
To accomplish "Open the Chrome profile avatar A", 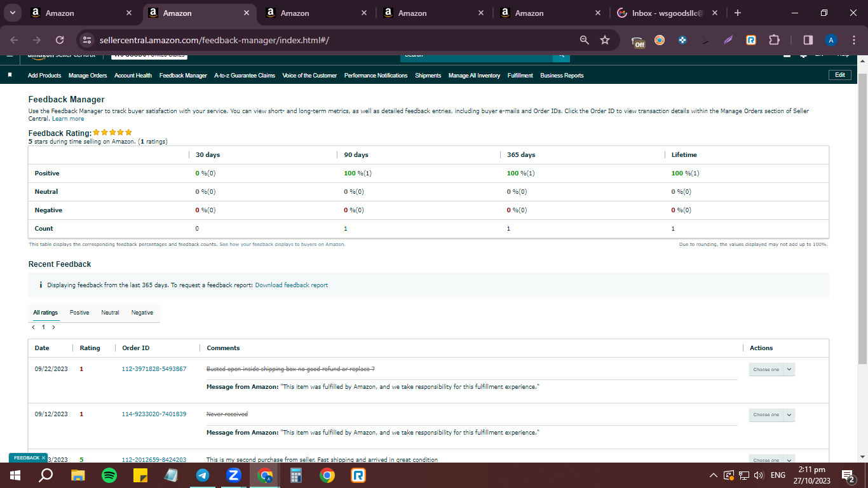I will [831, 40].
